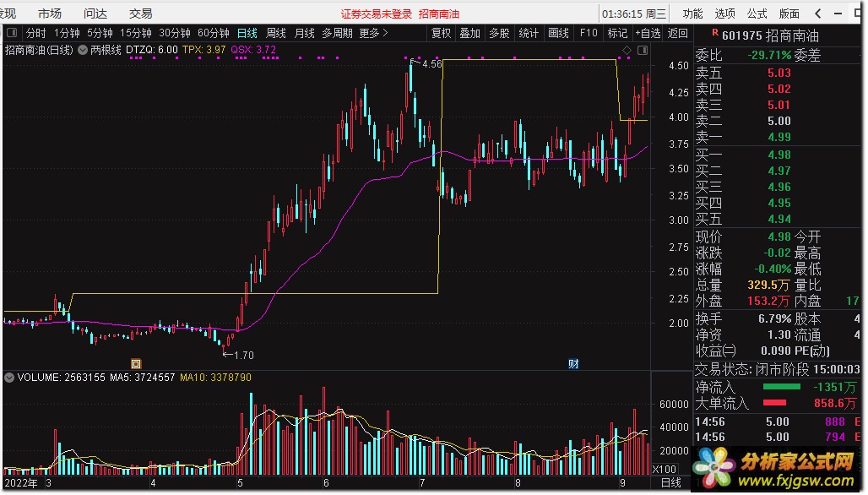
Task: Open the indicator dropdown beside 招商南油(日线)
Action: (83, 50)
